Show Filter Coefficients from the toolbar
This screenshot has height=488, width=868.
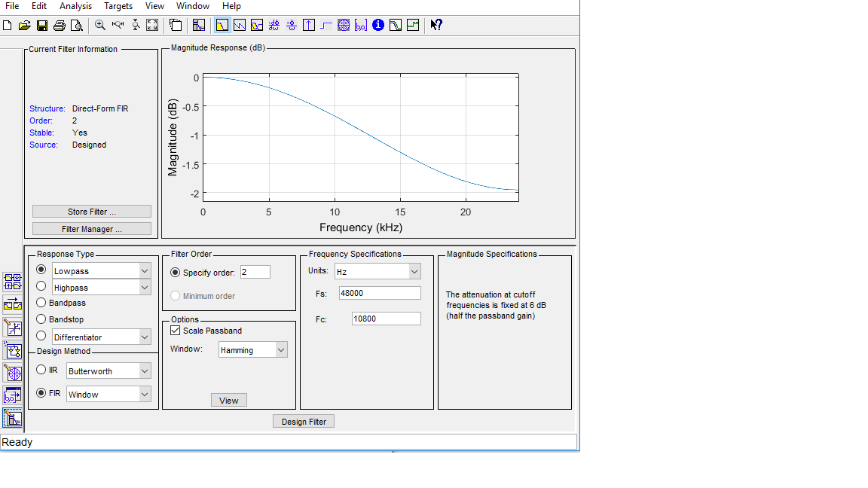coord(361,25)
